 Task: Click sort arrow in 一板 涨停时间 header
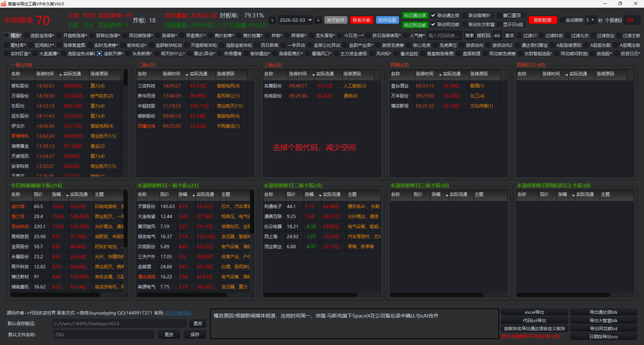point(60,74)
